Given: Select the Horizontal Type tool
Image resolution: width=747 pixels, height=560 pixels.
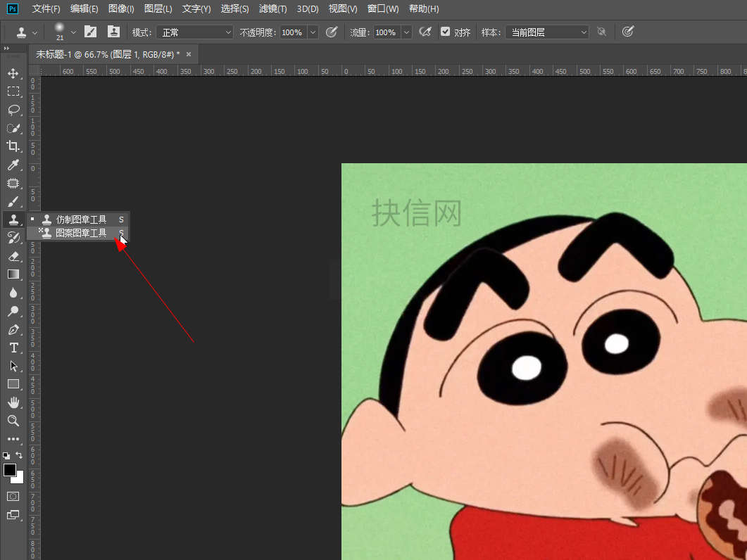Looking at the screenshot, I should point(13,348).
